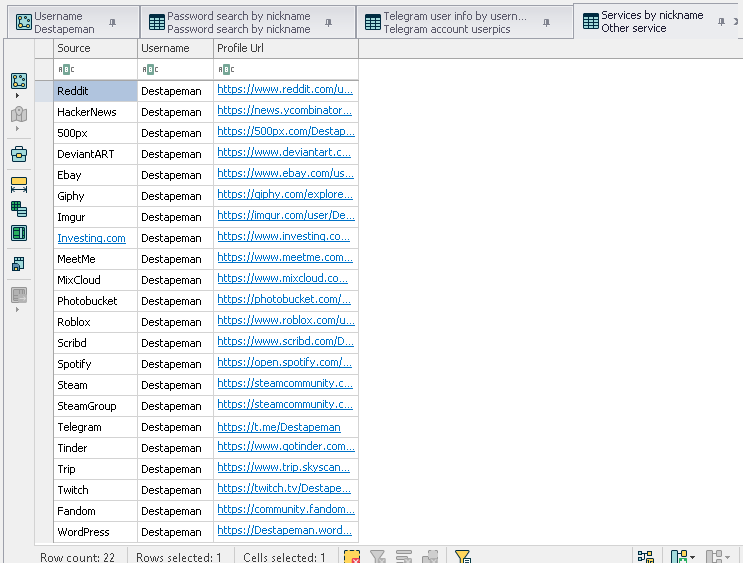The width and height of the screenshot is (743, 563).
Task: Select the MeetMe source cell
Action: pos(95,259)
